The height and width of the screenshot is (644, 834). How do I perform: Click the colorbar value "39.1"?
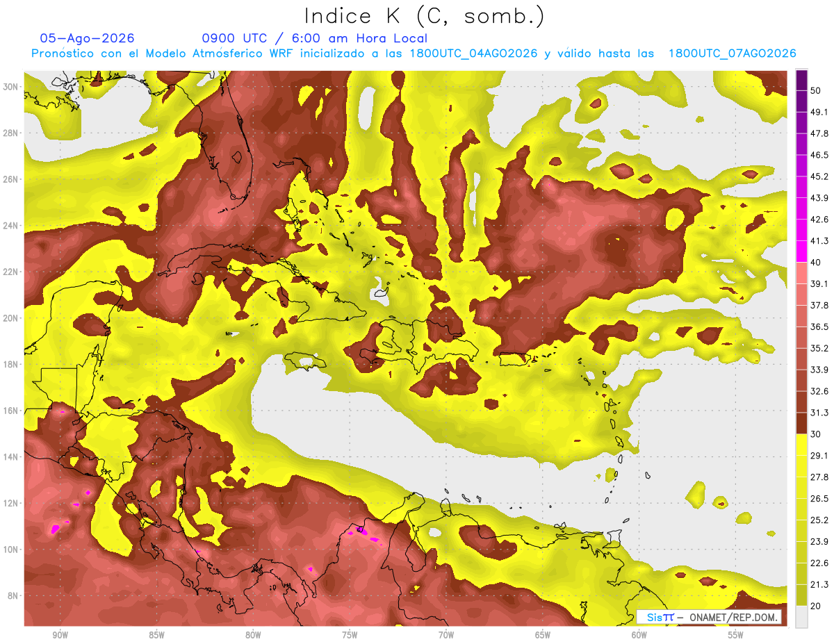[819, 283]
